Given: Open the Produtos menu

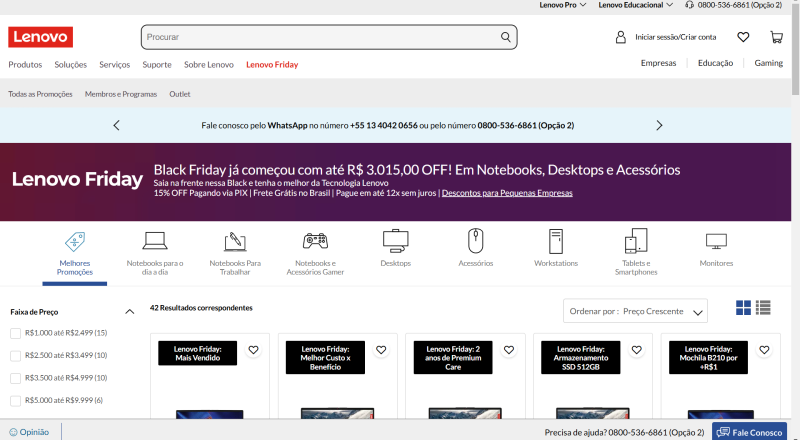Looking at the screenshot, I should pyautogui.click(x=25, y=64).
